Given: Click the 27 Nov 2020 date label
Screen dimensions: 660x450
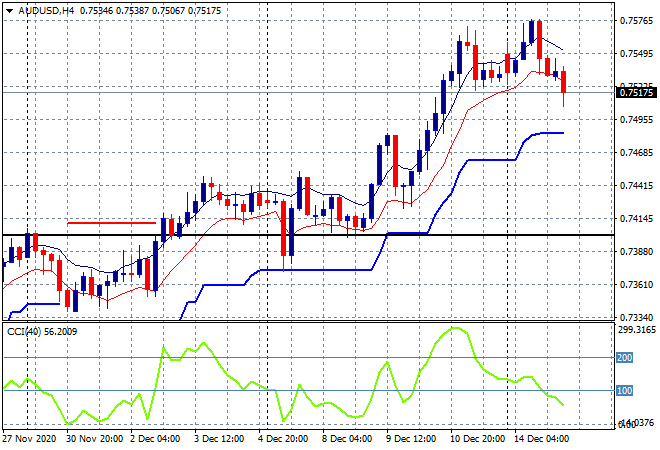Looking at the screenshot, I should click(x=29, y=439).
